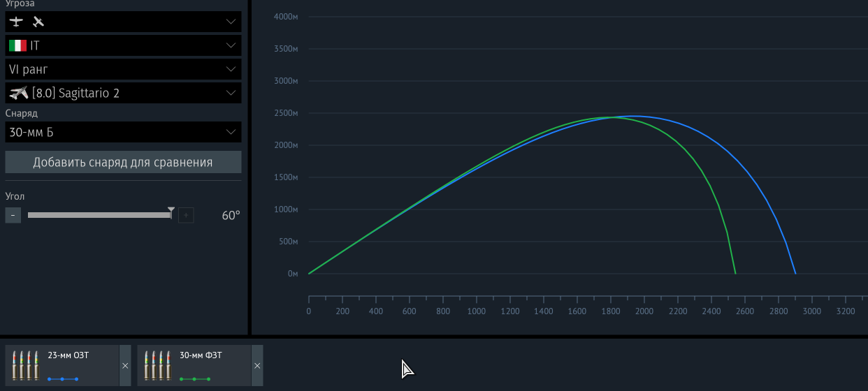Click the 23-мм ОЗТ ammo belt icon
Screen dimensions: 868x391
tap(26, 365)
